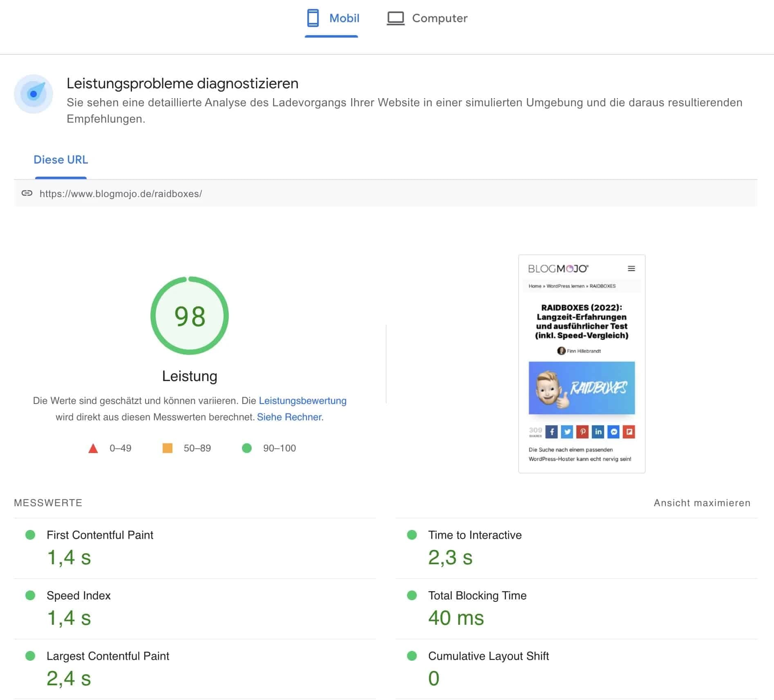Screen dimensions: 774x700
Task: Click the Leistungsprobleme gauge icon
Action: 34,94
